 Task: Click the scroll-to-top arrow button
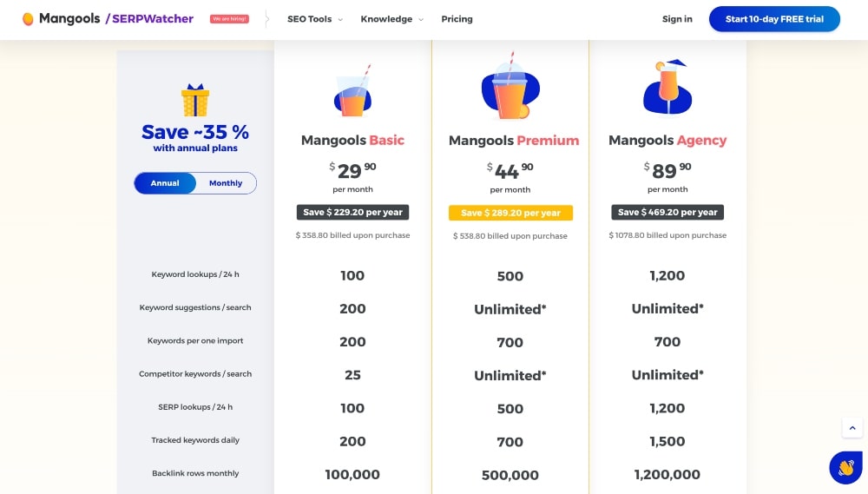point(852,428)
